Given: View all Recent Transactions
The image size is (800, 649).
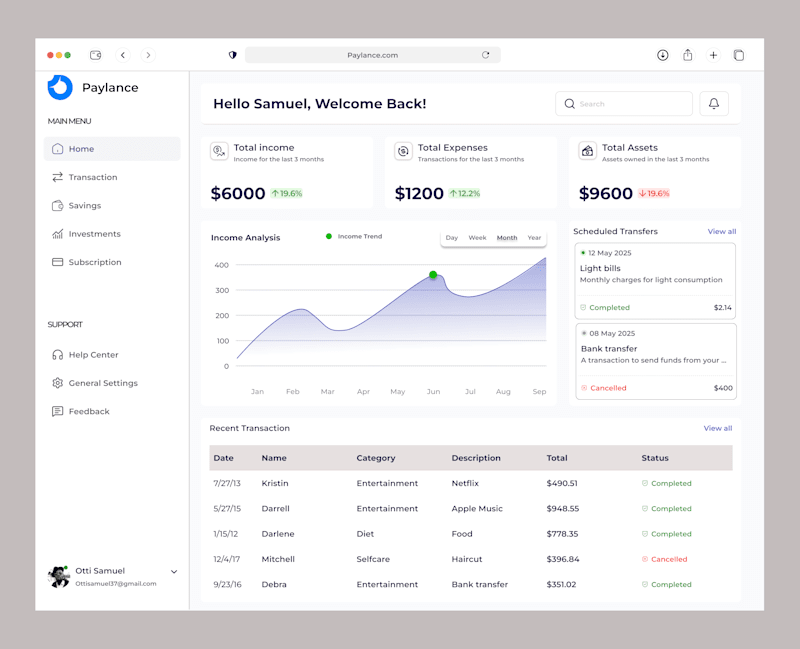Looking at the screenshot, I should [718, 429].
